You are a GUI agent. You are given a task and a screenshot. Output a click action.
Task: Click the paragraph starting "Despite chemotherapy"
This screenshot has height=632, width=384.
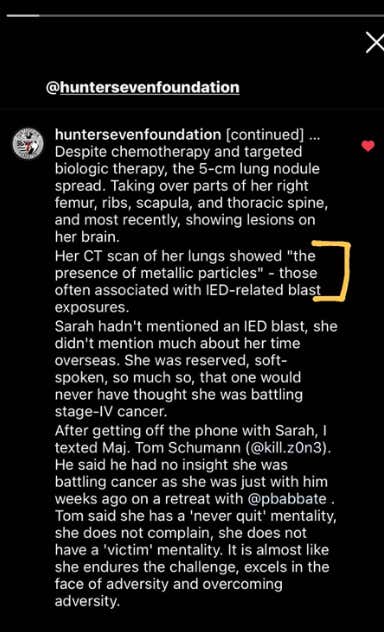191,194
